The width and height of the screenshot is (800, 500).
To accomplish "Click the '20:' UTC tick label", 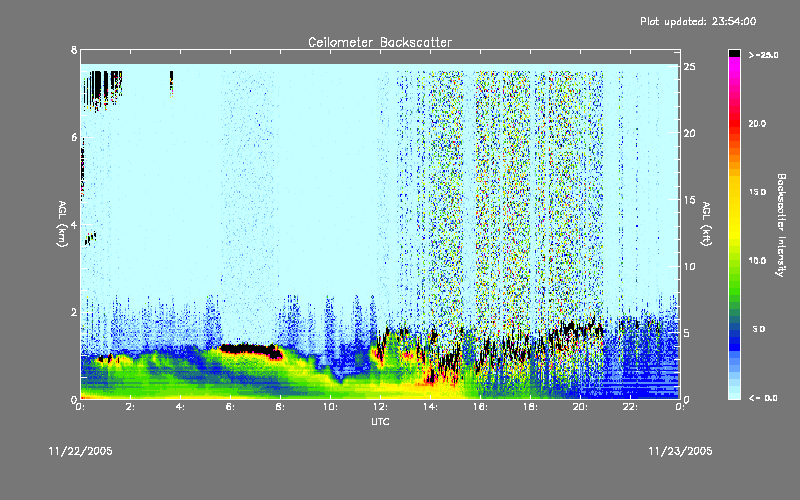I will 580,407.
